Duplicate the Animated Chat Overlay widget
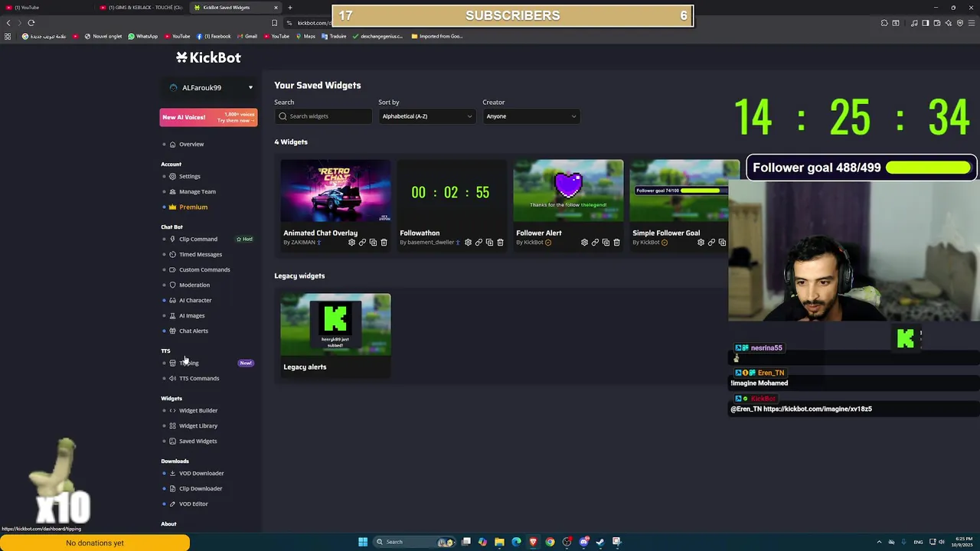The image size is (980, 551). pyautogui.click(x=373, y=243)
